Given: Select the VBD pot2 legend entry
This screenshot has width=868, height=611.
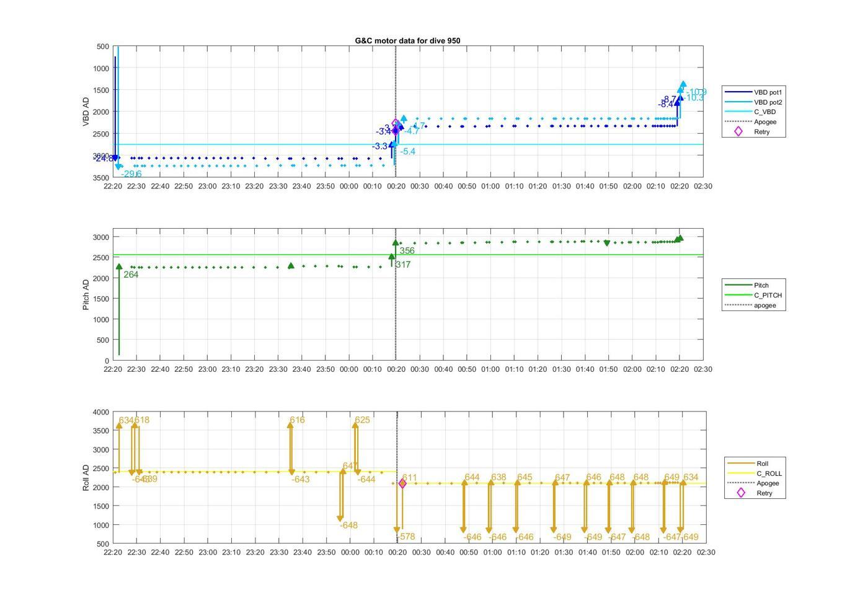Looking at the screenshot, I should pos(754,102).
